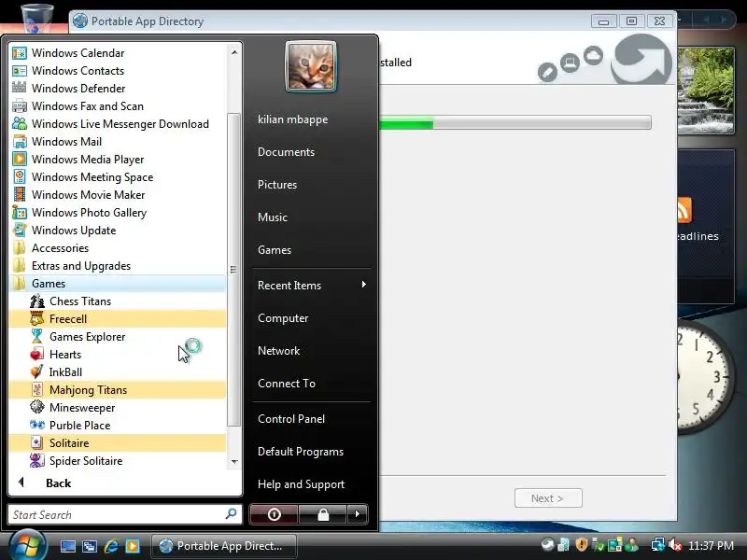Open Windows Media Player entry
The height and width of the screenshot is (560, 747).
(118, 159)
